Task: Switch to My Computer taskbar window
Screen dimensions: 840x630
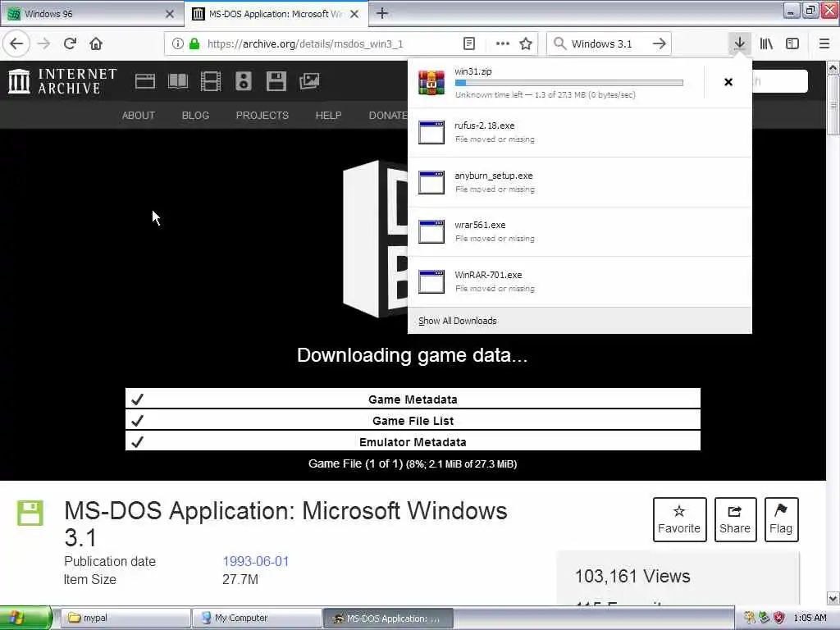Action: coord(257,618)
